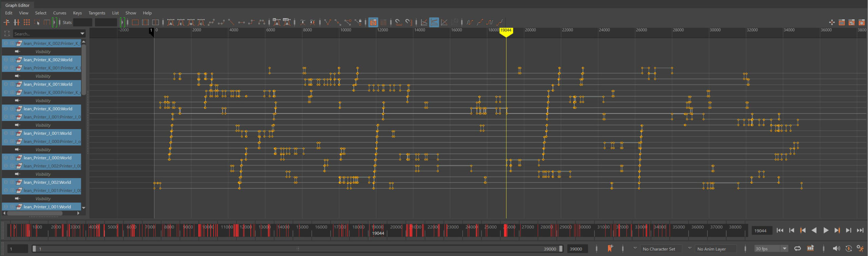Viewport: 868px width, 256px height.
Task: Open the Tangents menu
Action: pos(97,13)
